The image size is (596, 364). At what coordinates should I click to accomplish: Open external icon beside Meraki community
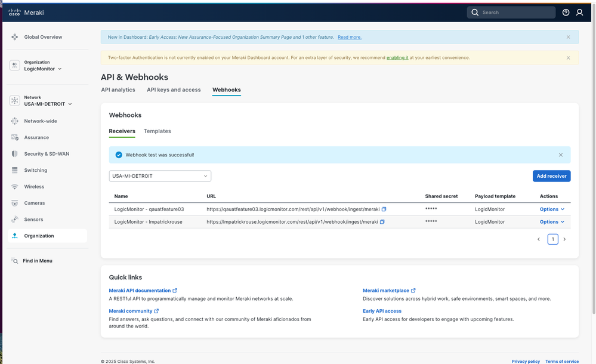(156, 311)
